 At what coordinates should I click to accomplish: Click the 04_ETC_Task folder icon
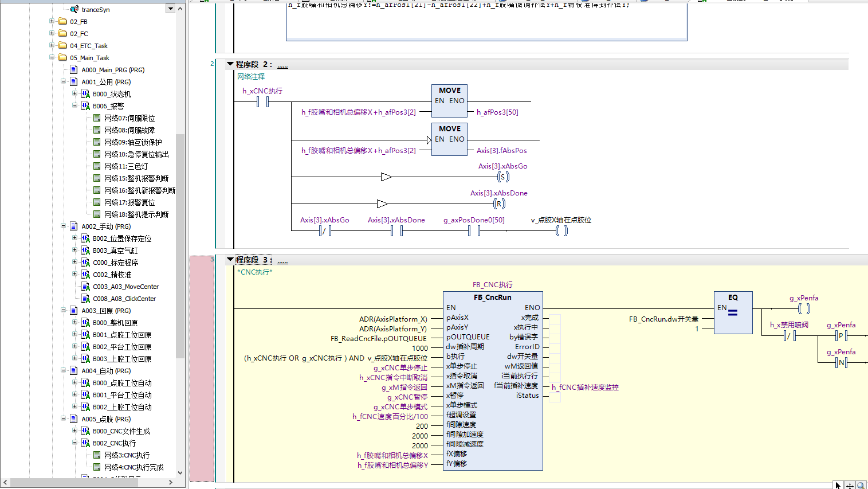point(62,45)
